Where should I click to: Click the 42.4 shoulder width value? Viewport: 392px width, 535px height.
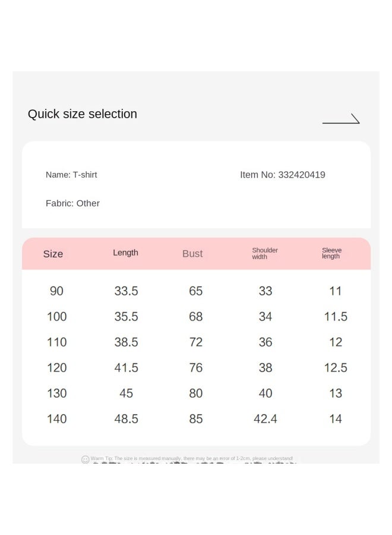coord(265,419)
